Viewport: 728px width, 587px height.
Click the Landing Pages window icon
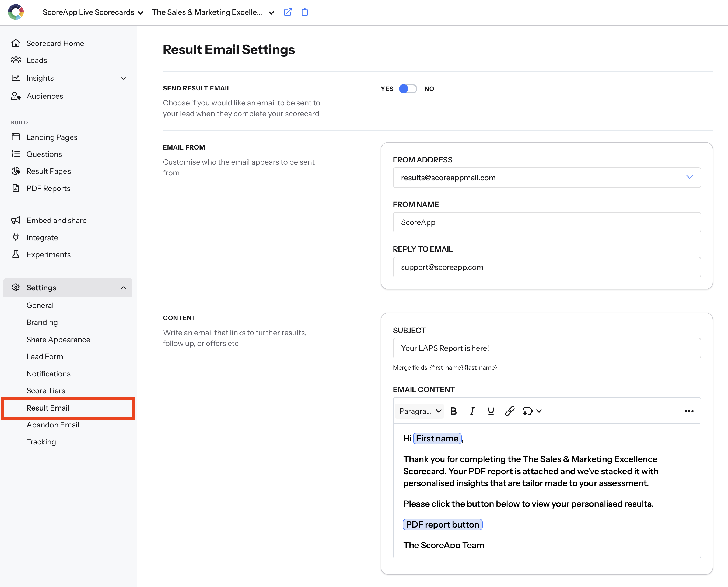click(16, 137)
